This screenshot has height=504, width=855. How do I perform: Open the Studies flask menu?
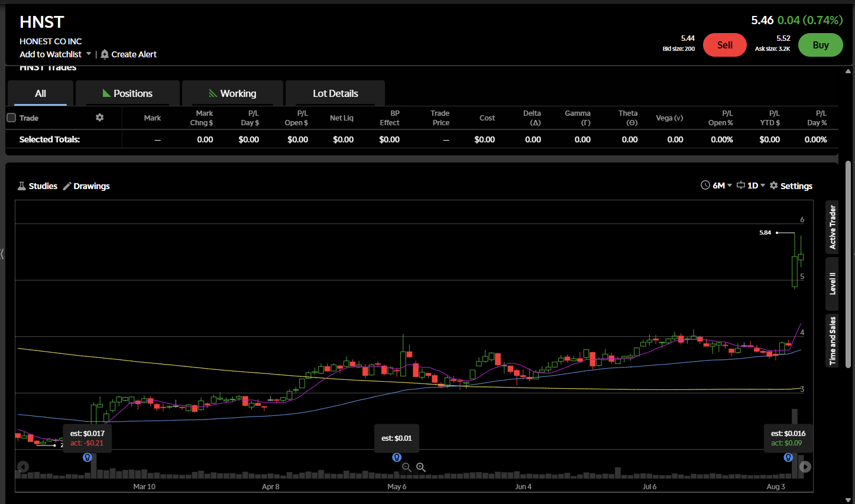(x=38, y=186)
